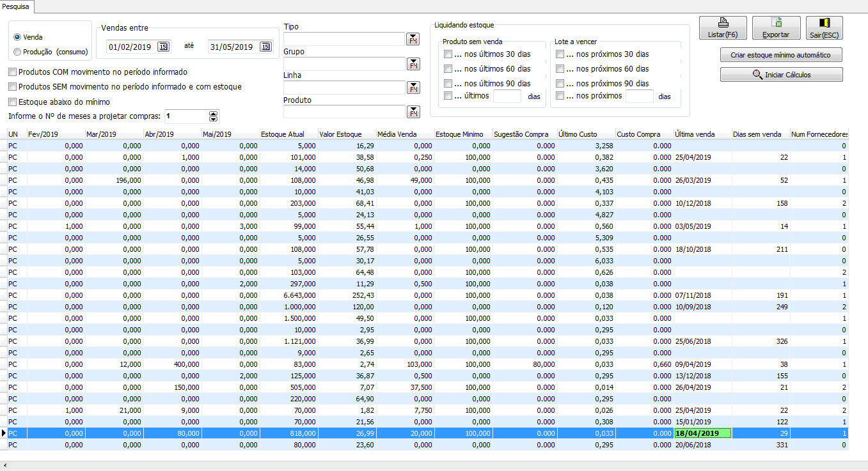This screenshot has width=868, height=471.
Task: Select highlighted date cell 18/04/2019
Action: pyautogui.click(x=702, y=433)
